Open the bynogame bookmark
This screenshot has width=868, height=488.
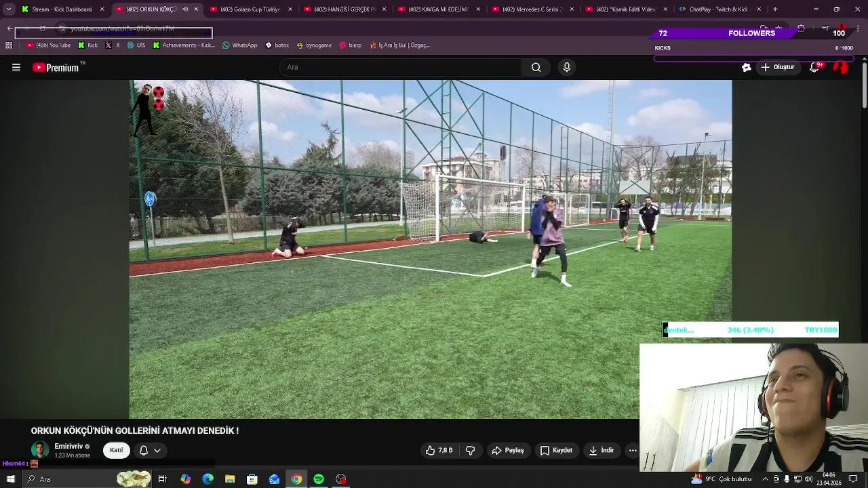click(314, 45)
